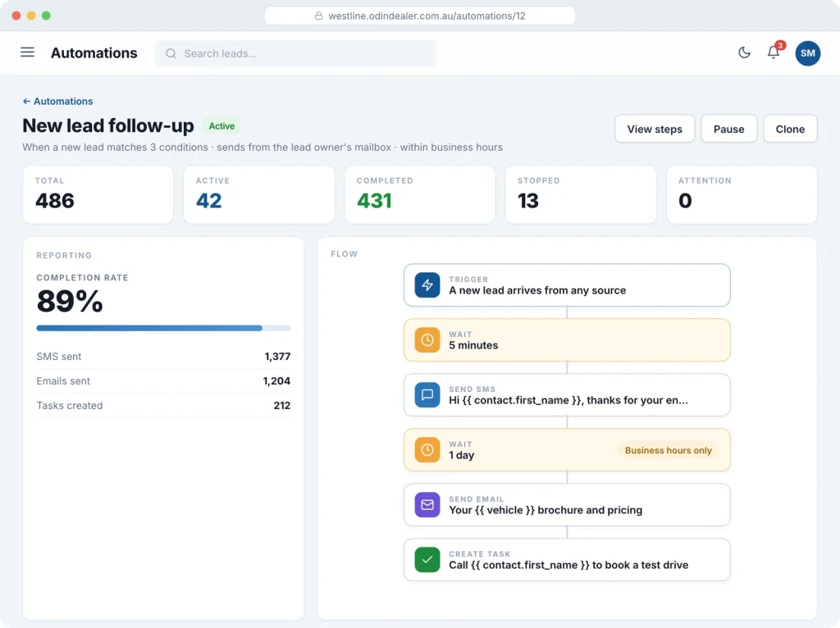The image size is (840, 628).
Task: Select the Trigger new lead arrives step
Action: pos(567,284)
